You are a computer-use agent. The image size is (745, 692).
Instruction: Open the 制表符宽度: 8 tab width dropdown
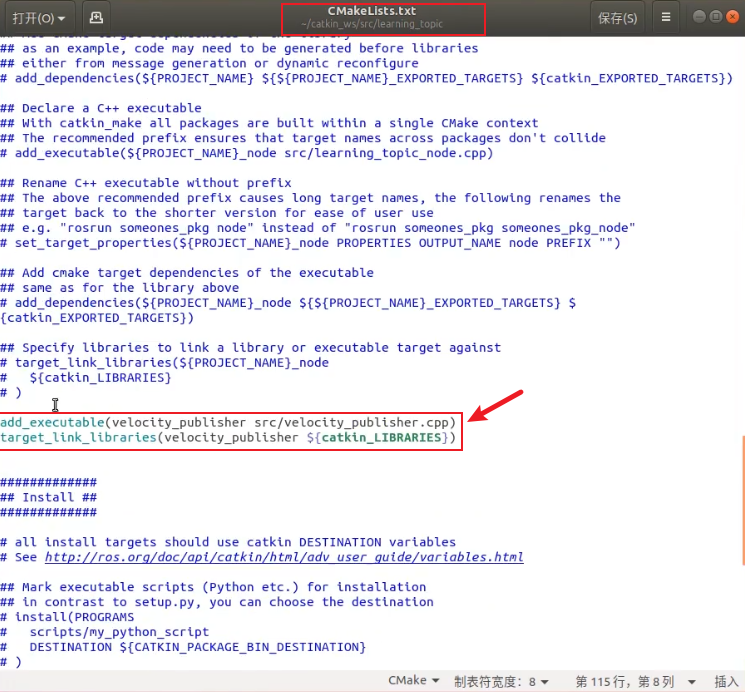point(501,682)
